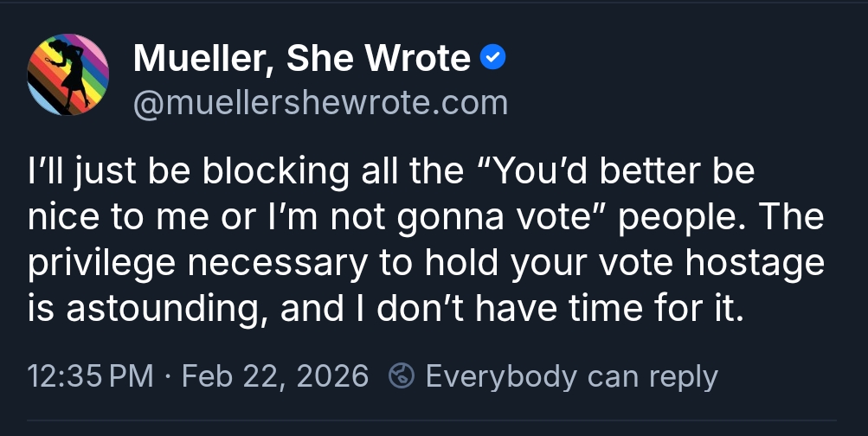Click the blue verified checkmark badge
The width and height of the screenshot is (868, 436).
[x=491, y=59]
